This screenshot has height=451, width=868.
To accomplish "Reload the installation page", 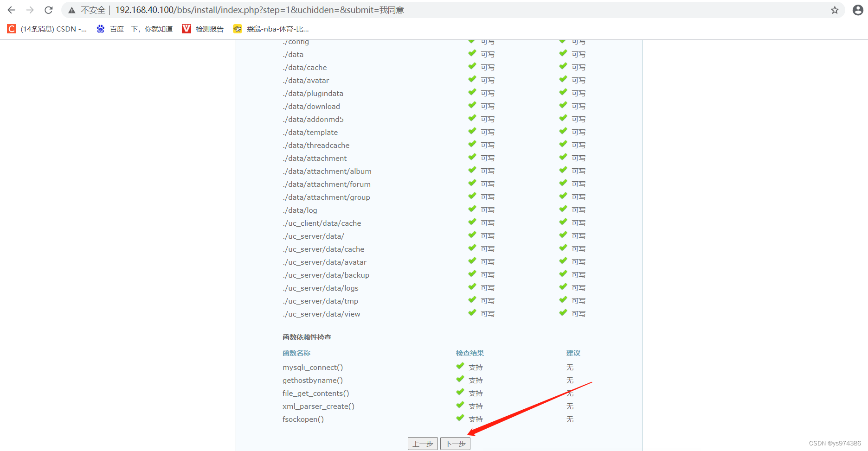I will click(x=49, y=10).
